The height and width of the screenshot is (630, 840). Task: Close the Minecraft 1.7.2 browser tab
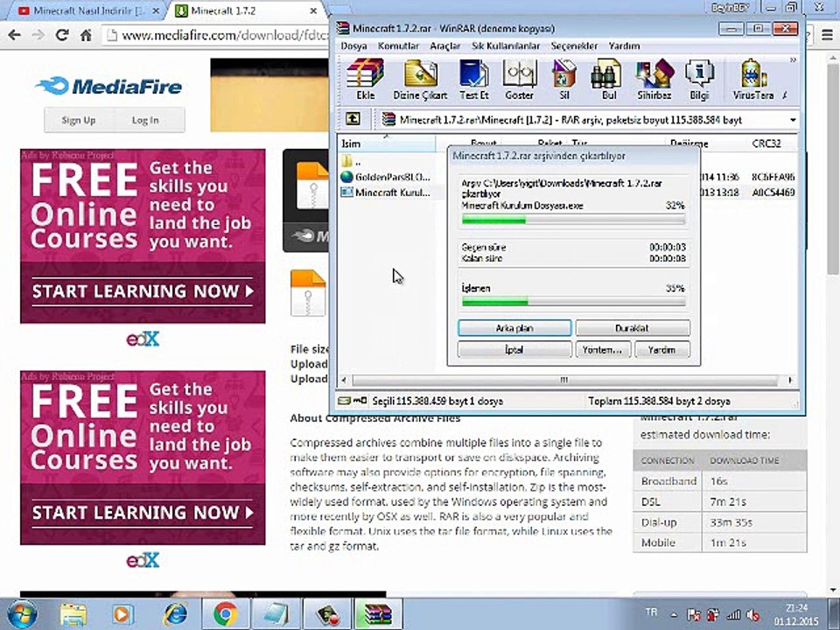click(x=314, y=10)
